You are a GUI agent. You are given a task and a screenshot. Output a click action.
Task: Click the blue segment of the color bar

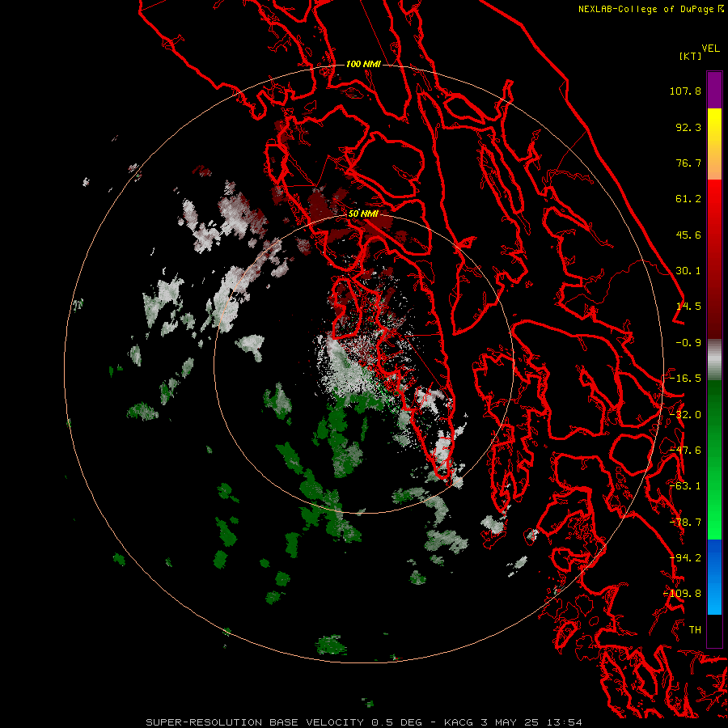(x=714, y=577)
